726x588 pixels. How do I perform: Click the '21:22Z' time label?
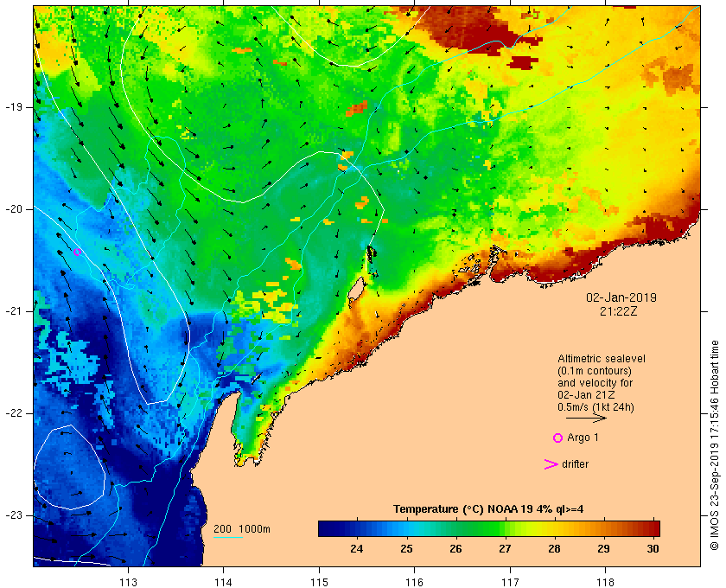click(x=618, y=311)
